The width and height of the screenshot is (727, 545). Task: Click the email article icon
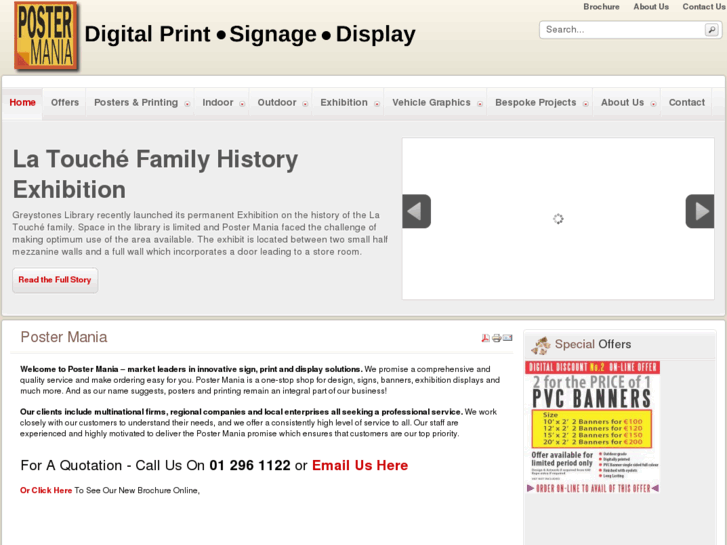click(x=508, y=338)
